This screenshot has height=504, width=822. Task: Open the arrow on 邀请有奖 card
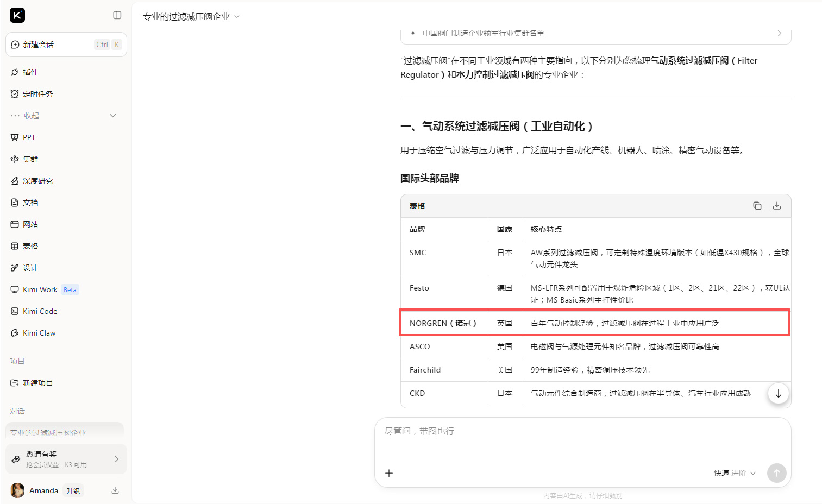[117, 459]
